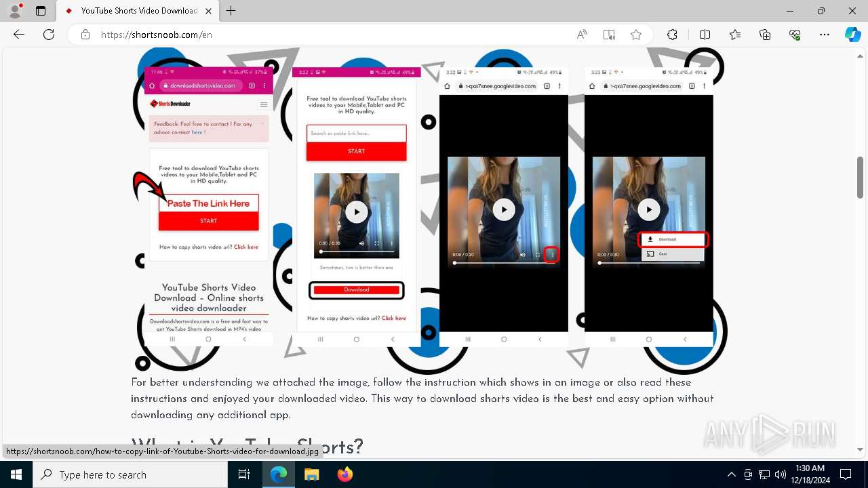868x488 pixels.
Task: Minimize the Edge window
Action: tap(790, 11)
